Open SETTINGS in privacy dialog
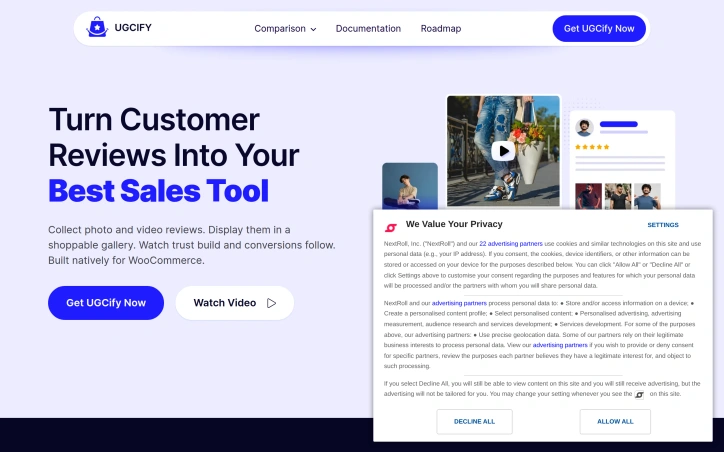 (663, 225)
